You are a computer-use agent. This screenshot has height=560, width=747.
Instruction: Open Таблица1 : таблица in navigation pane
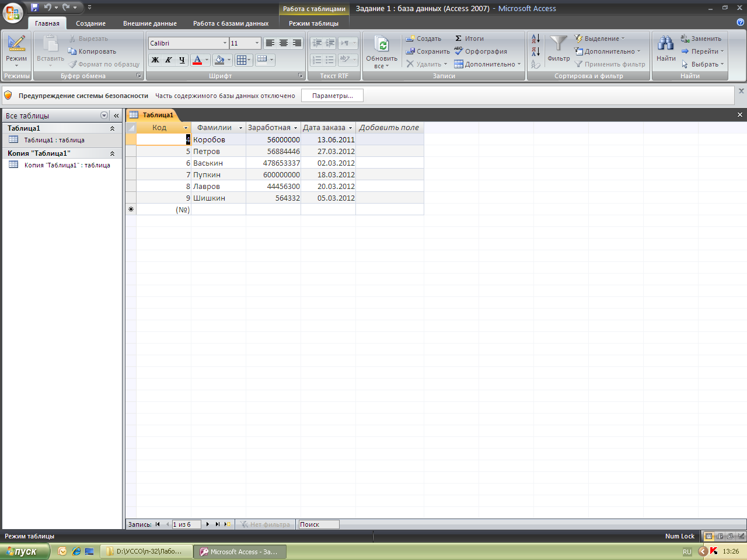tap(62, 140)
